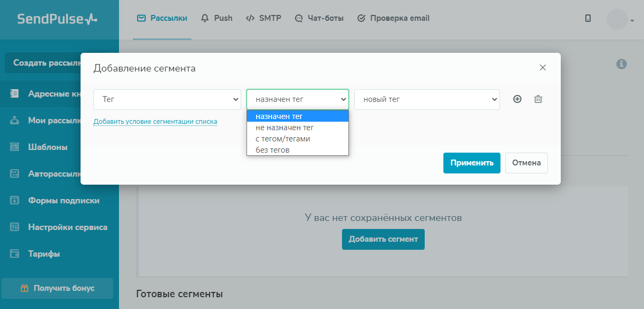Click the gift icon for bonus

[25, 288]
